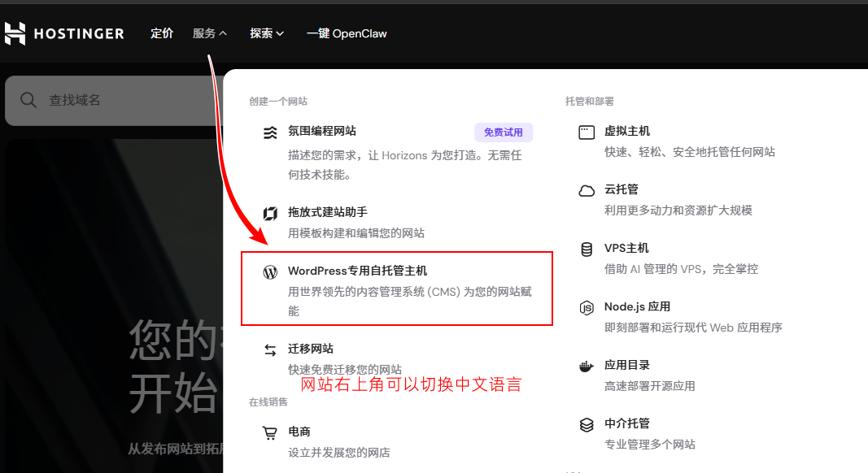
Task: Click the 免费试用 badge
Action: point(504,132)
